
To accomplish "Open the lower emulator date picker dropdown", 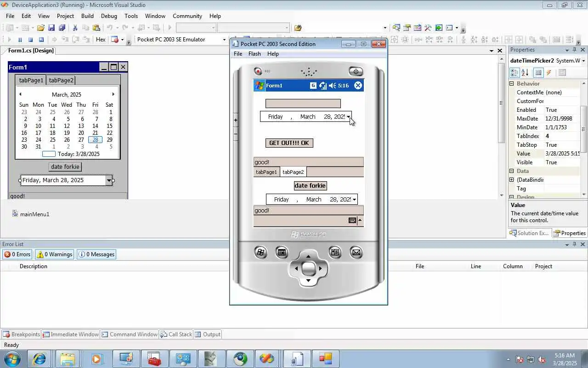I will point(354,200).
